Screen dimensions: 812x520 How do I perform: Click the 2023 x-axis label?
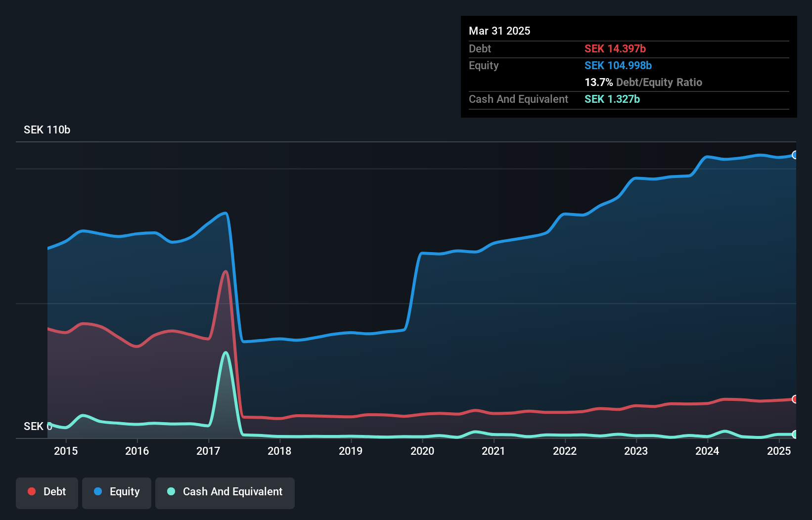(636, 451)
